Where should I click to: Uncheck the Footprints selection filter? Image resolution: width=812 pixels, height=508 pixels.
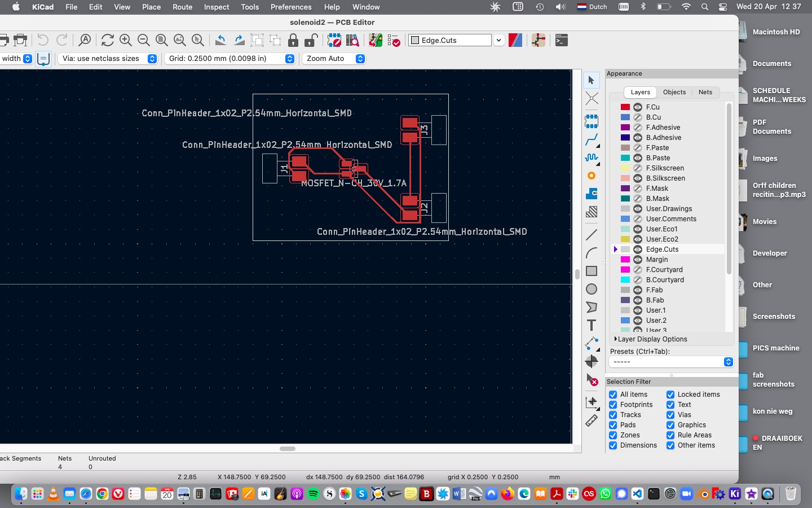(x=613, y=405)
